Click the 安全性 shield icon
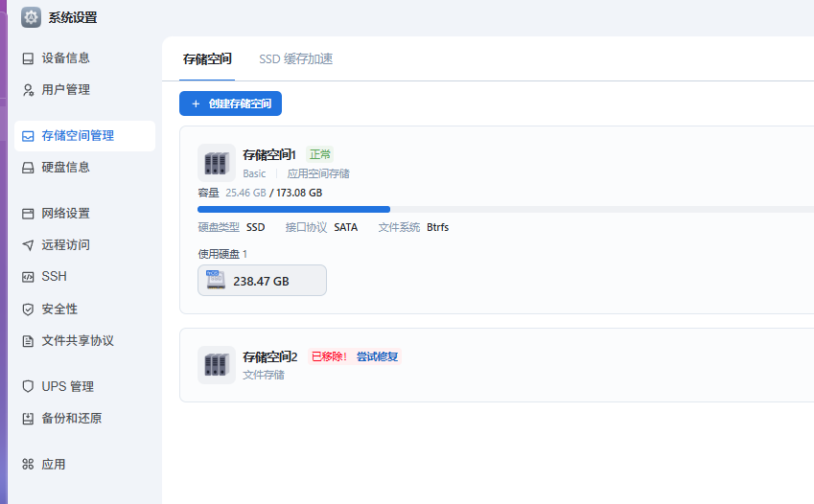The height and width of the screenshot is (504, 814). coord(28,309)
